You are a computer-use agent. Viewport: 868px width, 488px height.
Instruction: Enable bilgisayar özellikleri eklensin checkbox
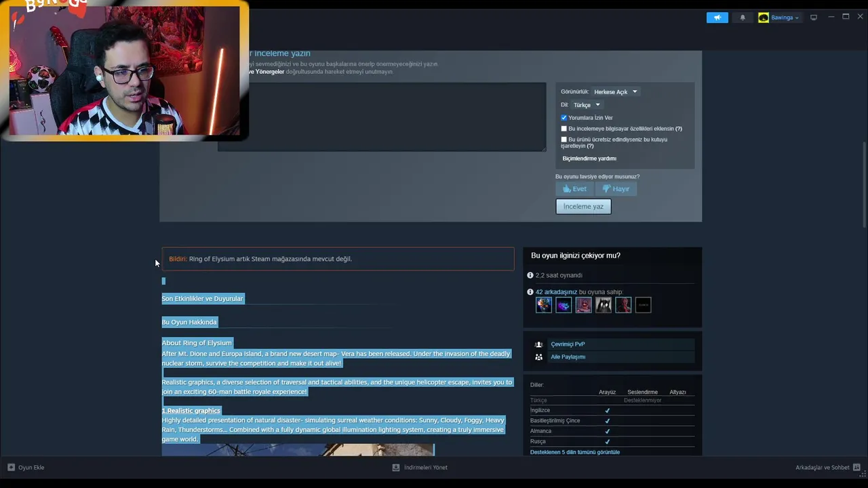click(564, 129)
